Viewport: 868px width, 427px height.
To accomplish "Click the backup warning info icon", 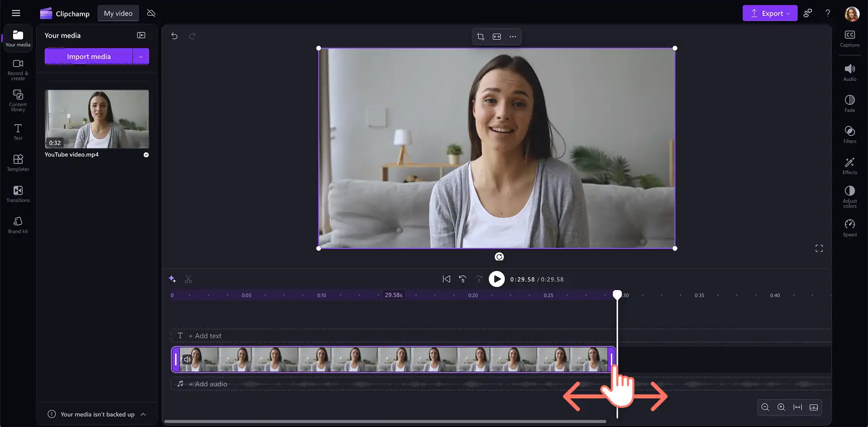I will 52,414.
